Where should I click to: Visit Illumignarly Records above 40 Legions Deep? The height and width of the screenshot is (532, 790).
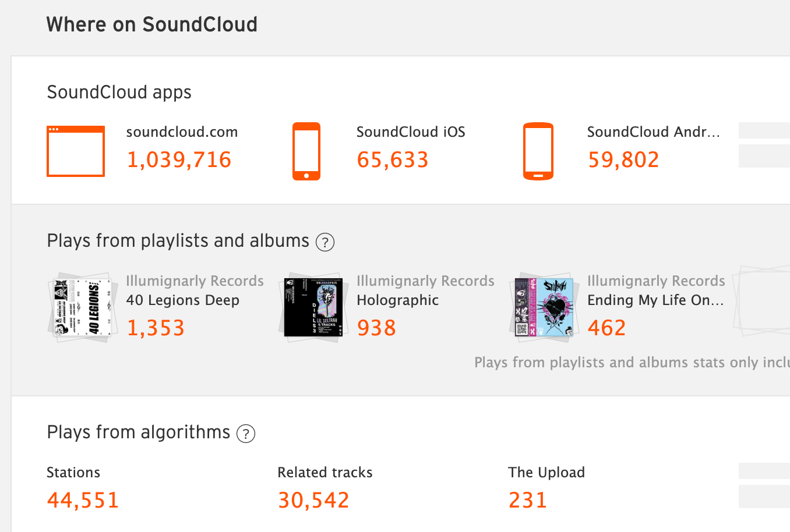[195, 281]
